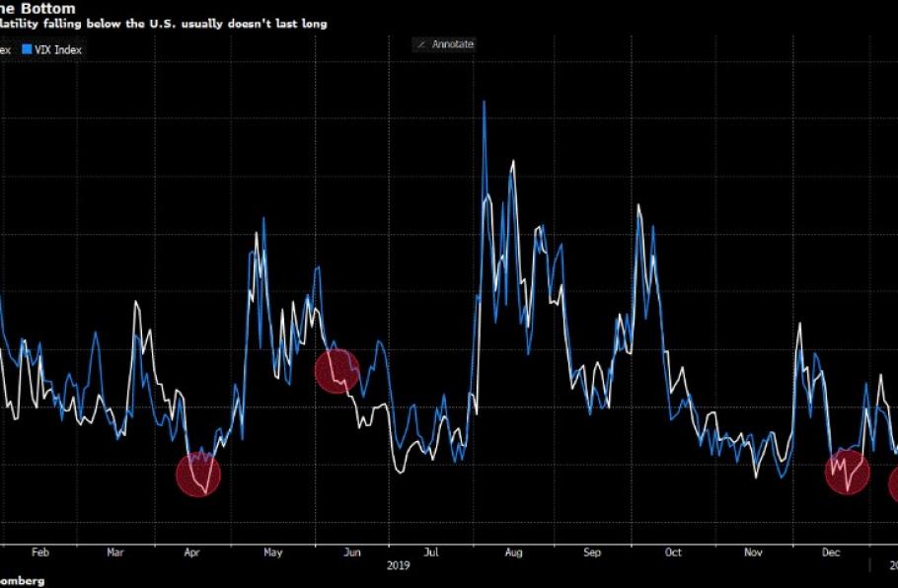Screen dimensions: 898x588
Task: Select the Apr label on time axis
Action: (191, 553)
